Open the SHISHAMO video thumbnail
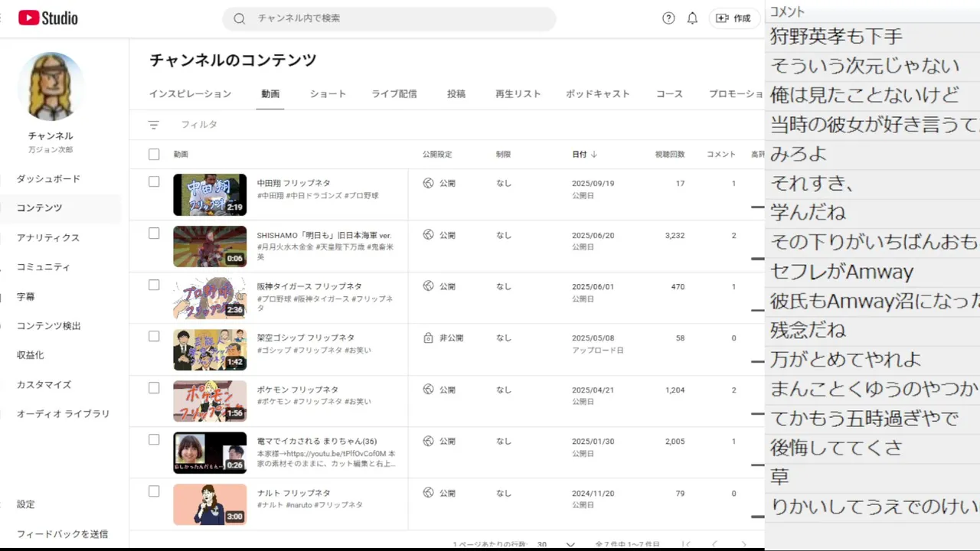This screenshot has width=980, height=551. 210,246
